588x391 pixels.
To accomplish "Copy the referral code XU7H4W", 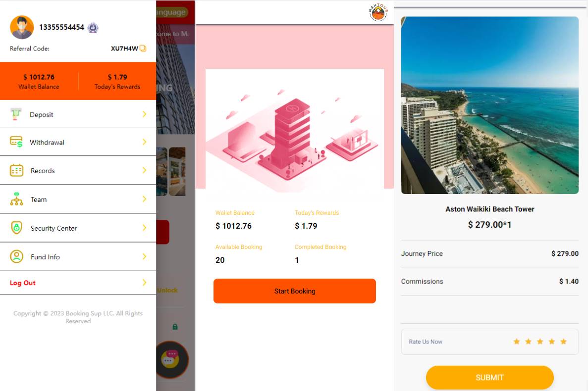I will coord(143,49).
